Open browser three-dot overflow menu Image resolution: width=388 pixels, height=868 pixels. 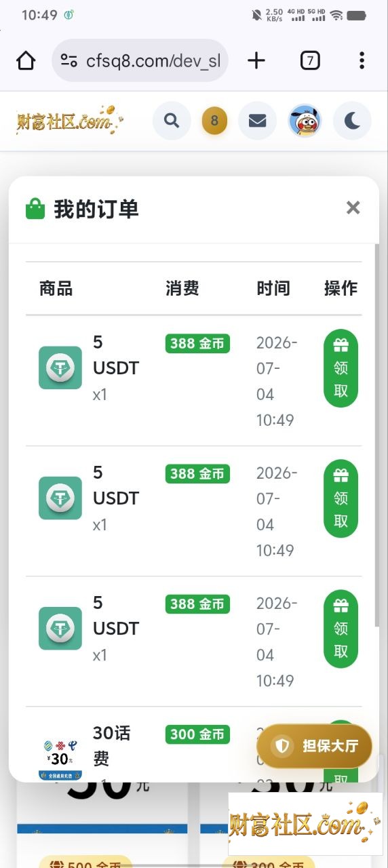(x=362, y=60)
